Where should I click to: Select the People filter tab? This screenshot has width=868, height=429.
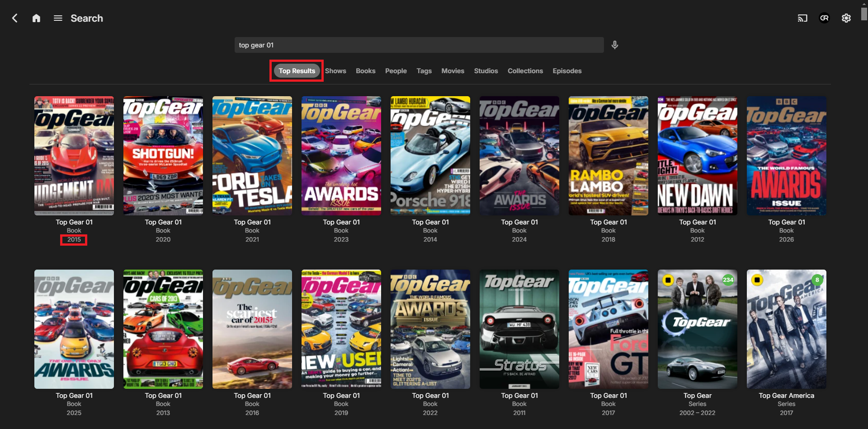tap(396, 71)
